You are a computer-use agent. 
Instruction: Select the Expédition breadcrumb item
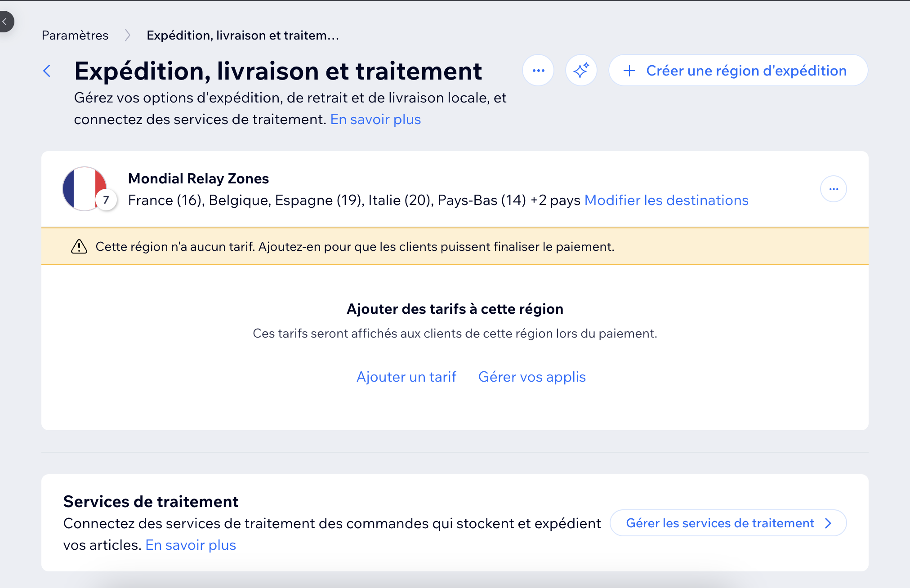(x=243, y=36)
